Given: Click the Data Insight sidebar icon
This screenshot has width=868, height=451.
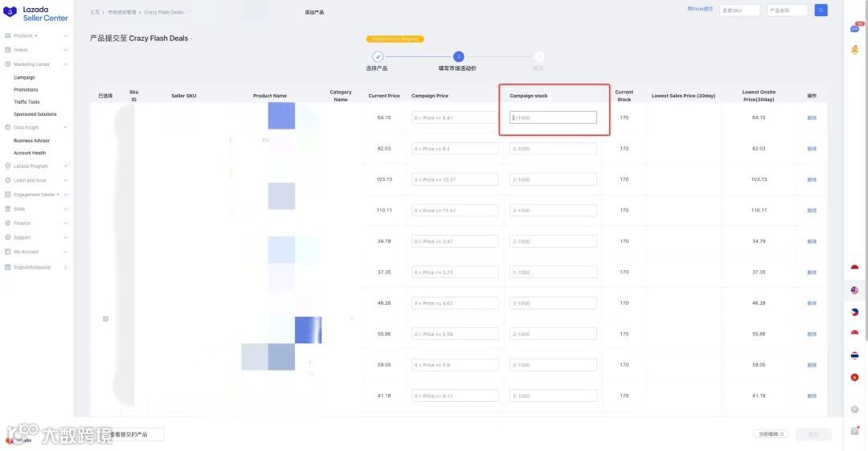Looking at the screenshot, I should [8, 128].
